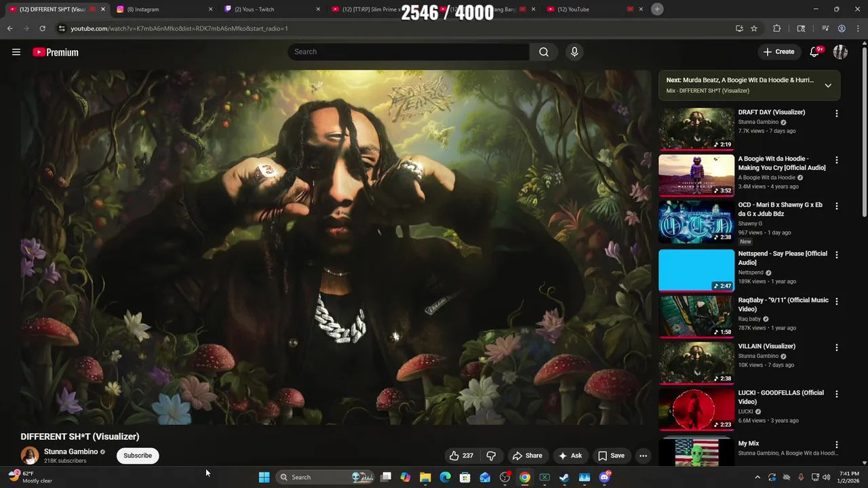Open the account avatar menu

(x=840, y=52)
